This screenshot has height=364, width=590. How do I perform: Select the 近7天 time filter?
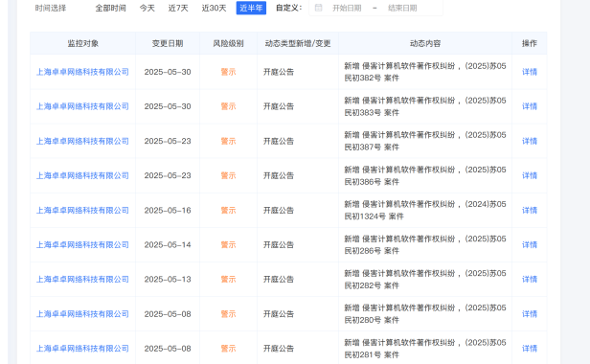[178, 8]
